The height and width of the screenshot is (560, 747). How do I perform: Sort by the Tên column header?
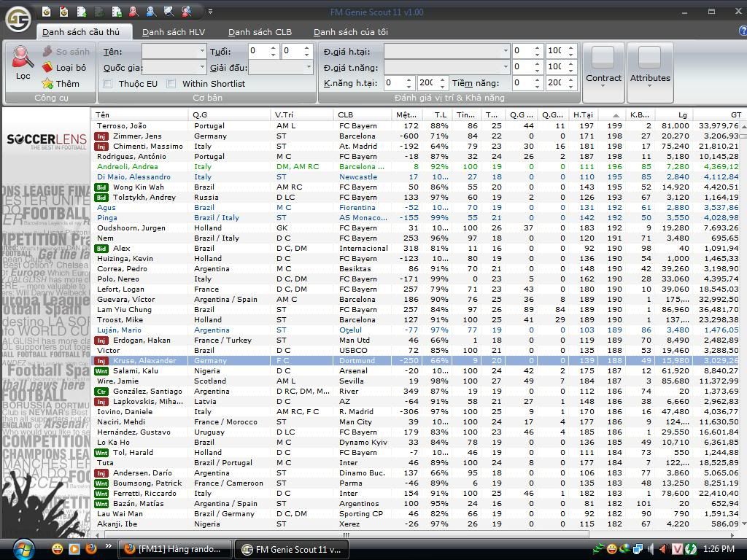pos(139,114)
